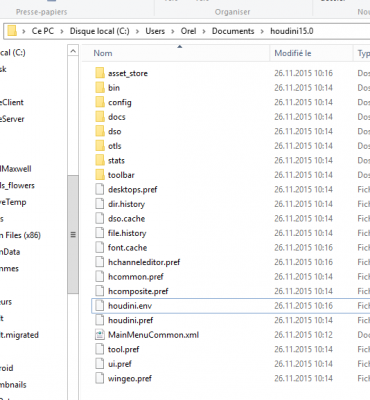Click navigation pane scrollbar thumb
Viewport: 370px width, 400px height.
[73, 235]
